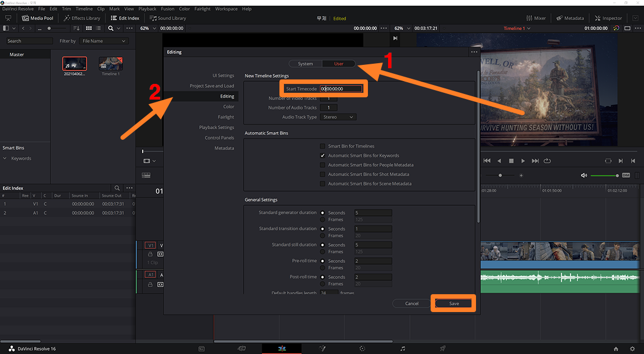
Task: Enable Automatic Smart Bins for Shot Metadata
Action: tap(323, 174)
